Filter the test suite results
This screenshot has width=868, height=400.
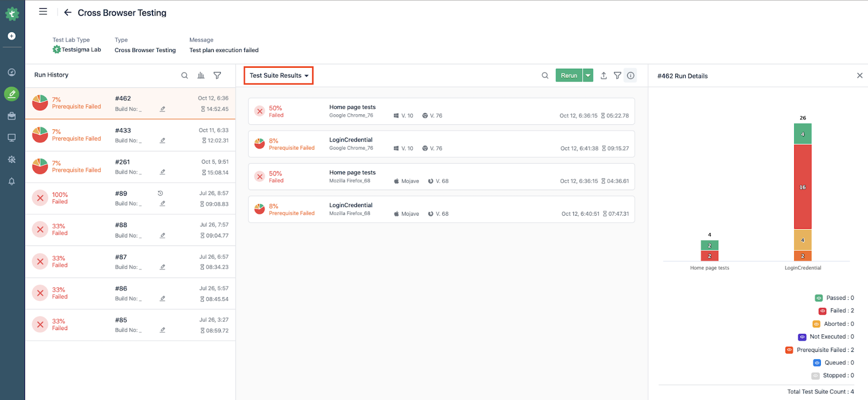pyautogui.click(x=617, y=75)
